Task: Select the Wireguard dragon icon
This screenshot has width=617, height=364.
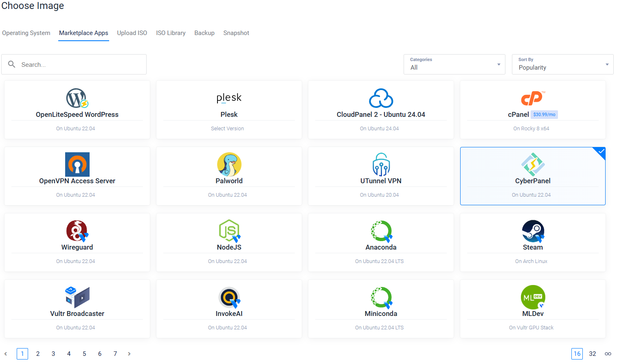Action: pyautogui.click(x=77, y=231)
